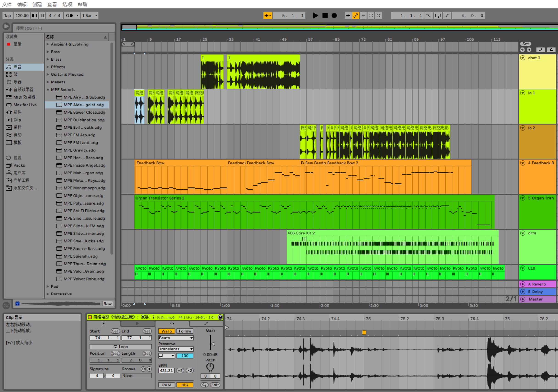This screenshot has width=558, height=392.
Task: Select the Max for Live category
Action: point(24,105)
